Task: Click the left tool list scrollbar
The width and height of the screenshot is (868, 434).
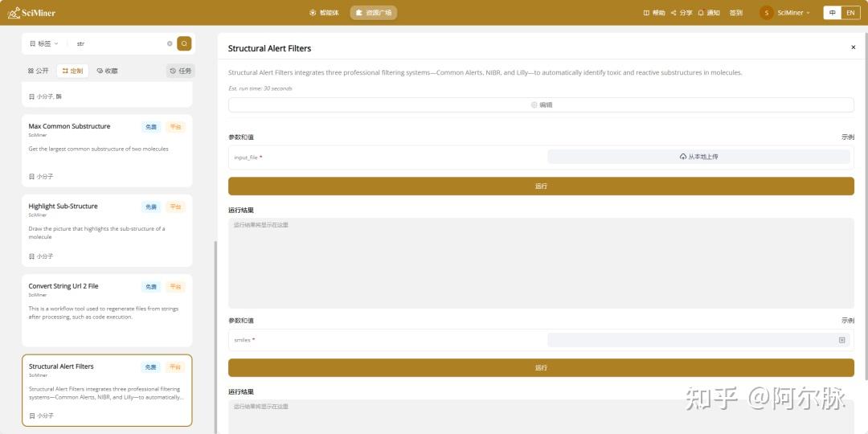Action: coord(215,337)
